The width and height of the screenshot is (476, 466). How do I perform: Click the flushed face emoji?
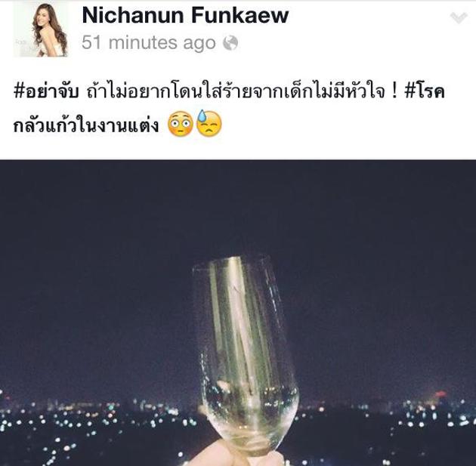pyautogui.click(x=181, y=125)
